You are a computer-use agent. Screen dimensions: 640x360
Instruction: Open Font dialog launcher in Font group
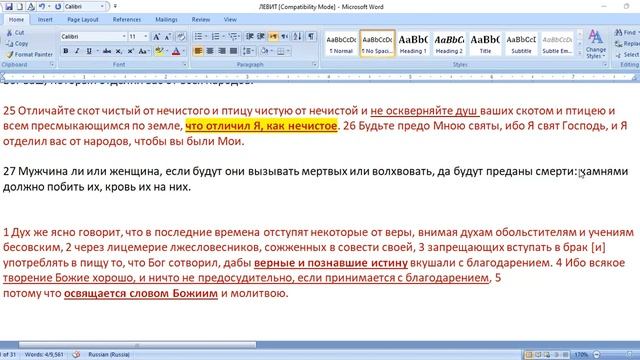[184, 64]
